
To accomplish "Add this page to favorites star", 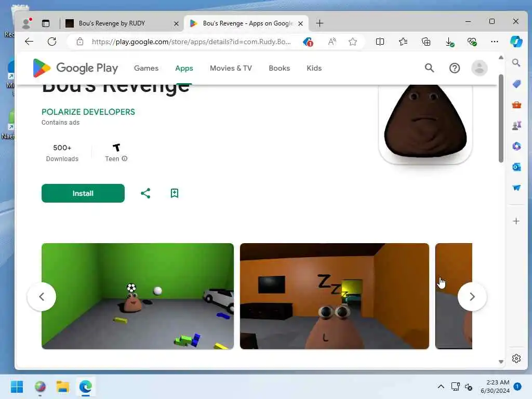I will [x=353, y=42].
